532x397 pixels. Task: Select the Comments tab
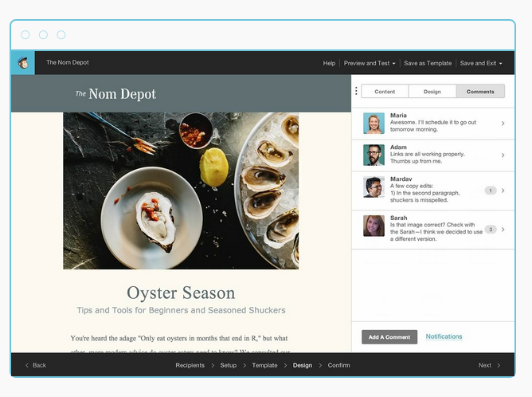(480, 92)
